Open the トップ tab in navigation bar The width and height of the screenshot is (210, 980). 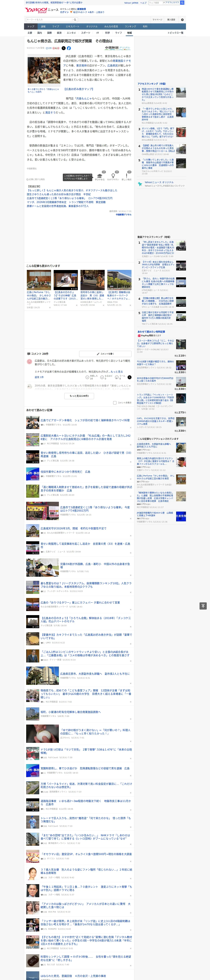click(x=31, y=26)
